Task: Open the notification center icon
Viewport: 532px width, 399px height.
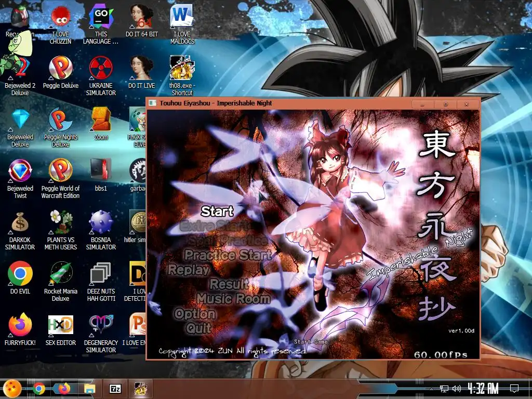Action: click(x=514, y=389)
